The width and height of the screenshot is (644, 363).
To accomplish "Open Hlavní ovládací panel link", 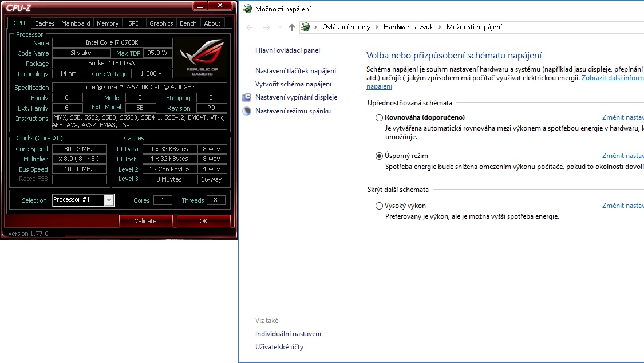I will click(x=287, y=50).
